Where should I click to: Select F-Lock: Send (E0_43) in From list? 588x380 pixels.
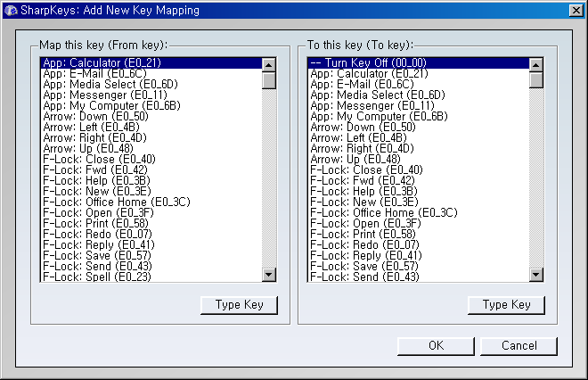[x=151, y=266]
